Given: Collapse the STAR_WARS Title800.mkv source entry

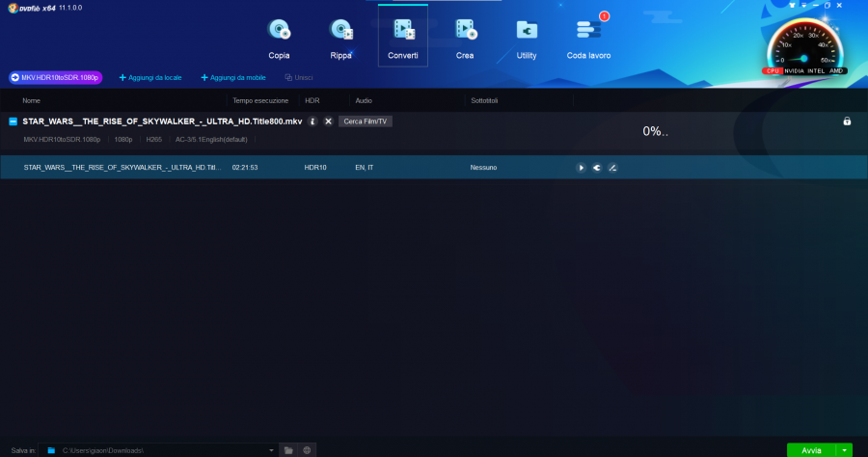Looking at the screenshot, I should pyautogui.click(x=14, y=121).
